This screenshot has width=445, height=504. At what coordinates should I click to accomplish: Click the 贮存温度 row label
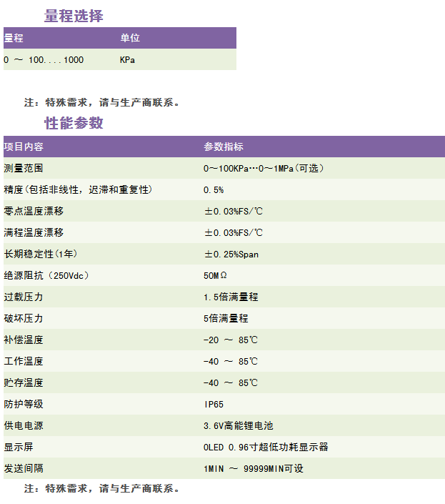(24, 382)
